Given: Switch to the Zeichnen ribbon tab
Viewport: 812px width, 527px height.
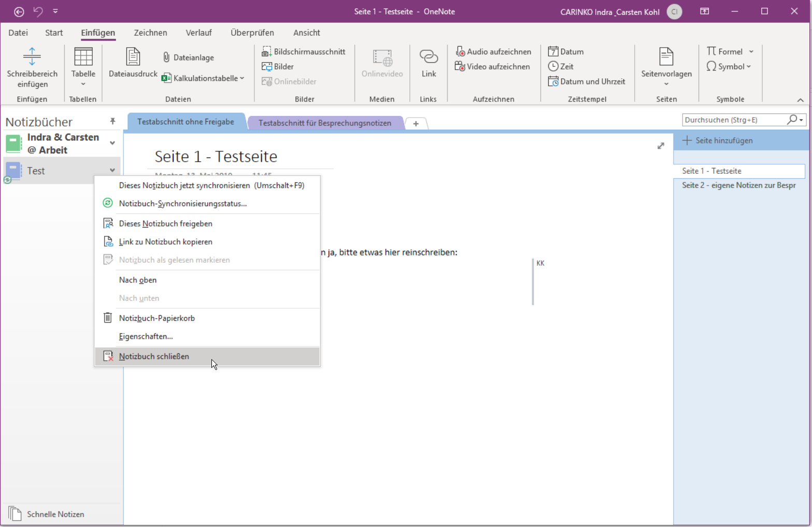Looking at the screenshot, I should click(x=150, y=33).
